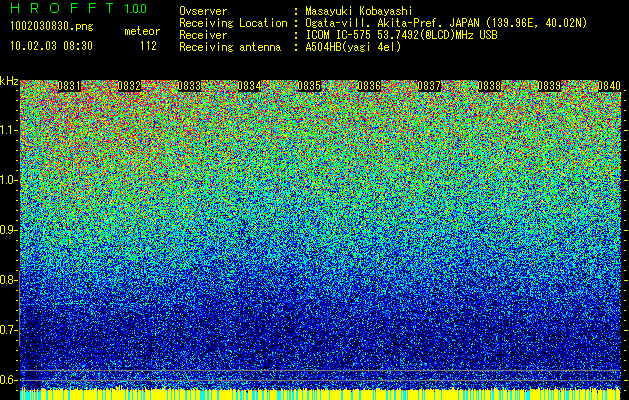Viewport: 629px width, 400px height.
Task: Click the ICOM IC-575 receiver details
Action: click(401, 35)
